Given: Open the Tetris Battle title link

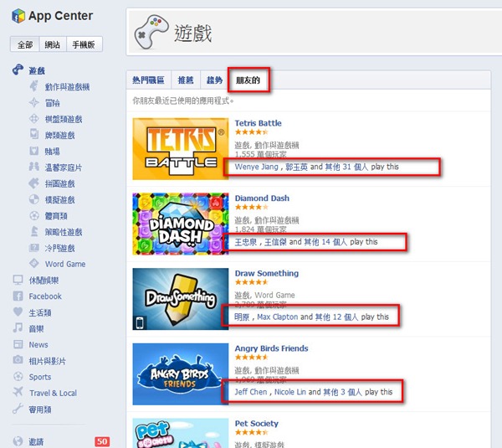Looking at the screenshot, I should 258,123.
